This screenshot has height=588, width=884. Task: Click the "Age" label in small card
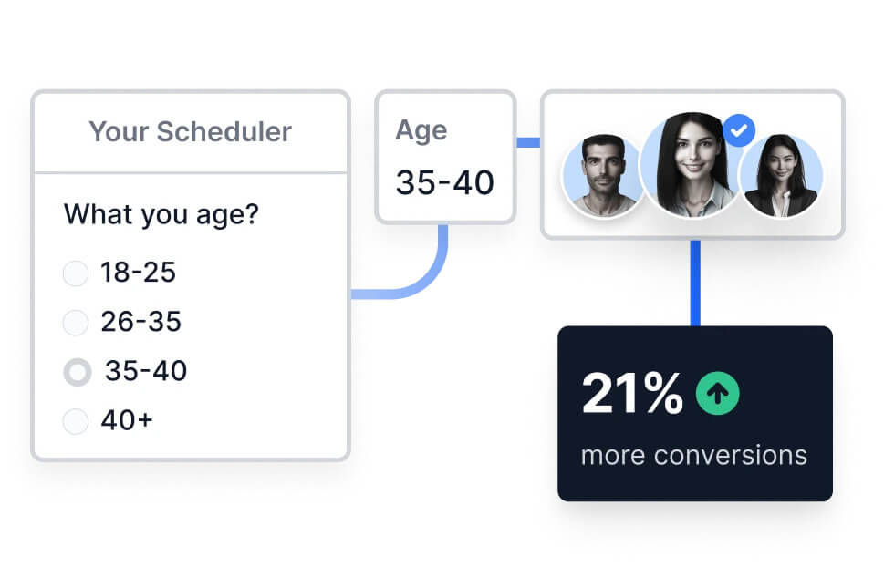(x=421, y=130)
